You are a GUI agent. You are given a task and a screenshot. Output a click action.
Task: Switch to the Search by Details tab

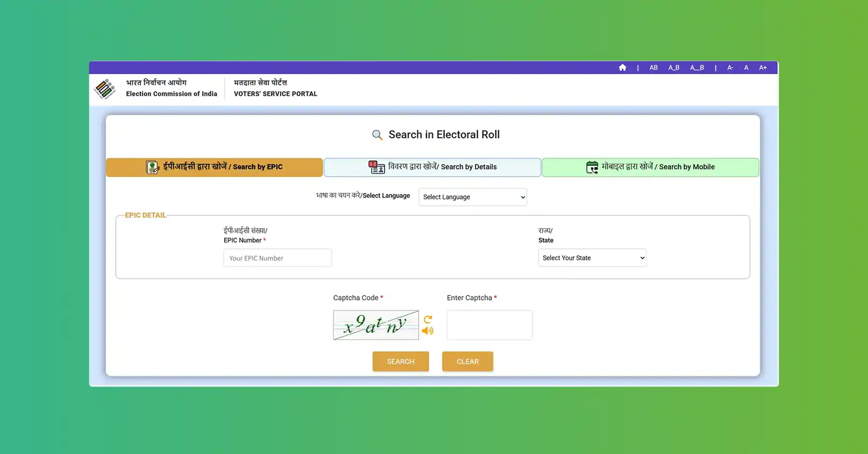point(432,167)
